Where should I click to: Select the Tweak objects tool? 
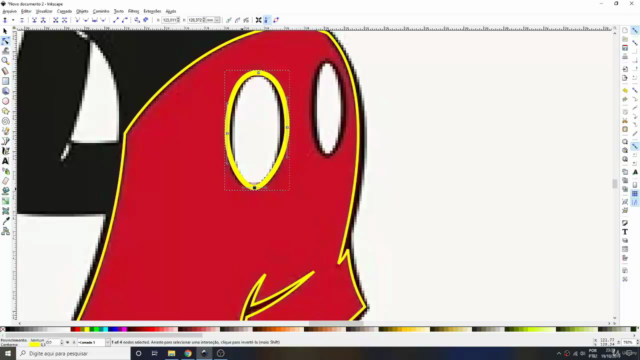[5, 51]
